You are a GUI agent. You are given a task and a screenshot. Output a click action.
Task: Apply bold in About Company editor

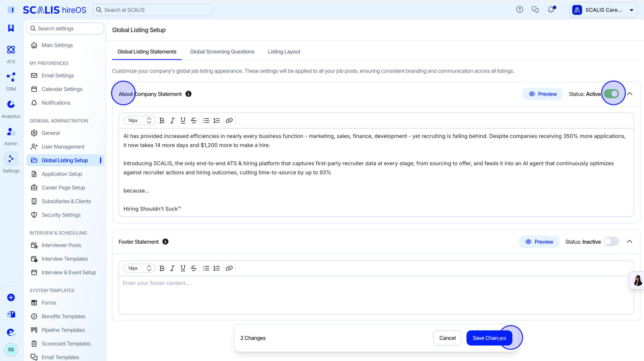162,121
